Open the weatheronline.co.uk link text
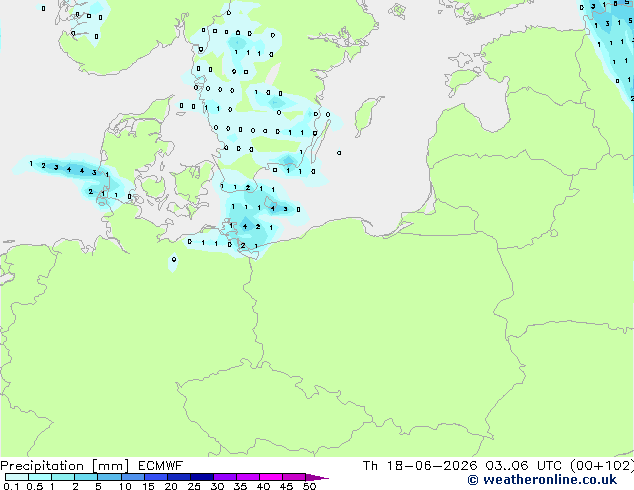 [542, 480]
